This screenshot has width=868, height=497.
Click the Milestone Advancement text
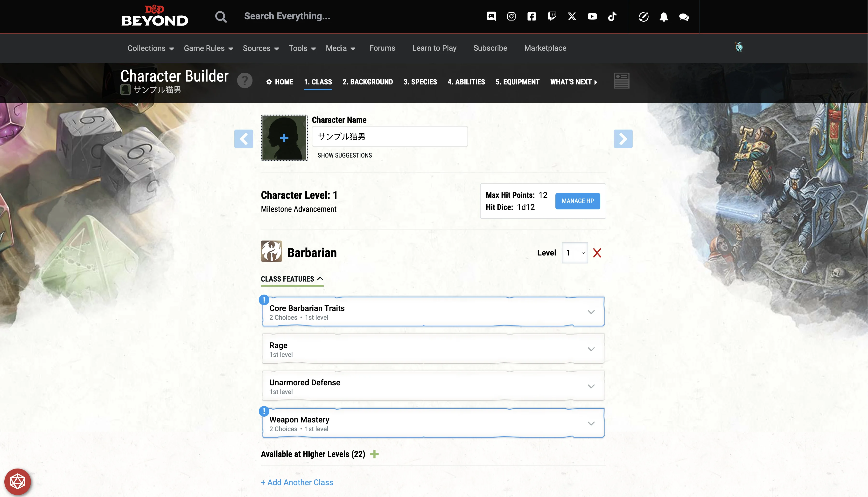298,209
